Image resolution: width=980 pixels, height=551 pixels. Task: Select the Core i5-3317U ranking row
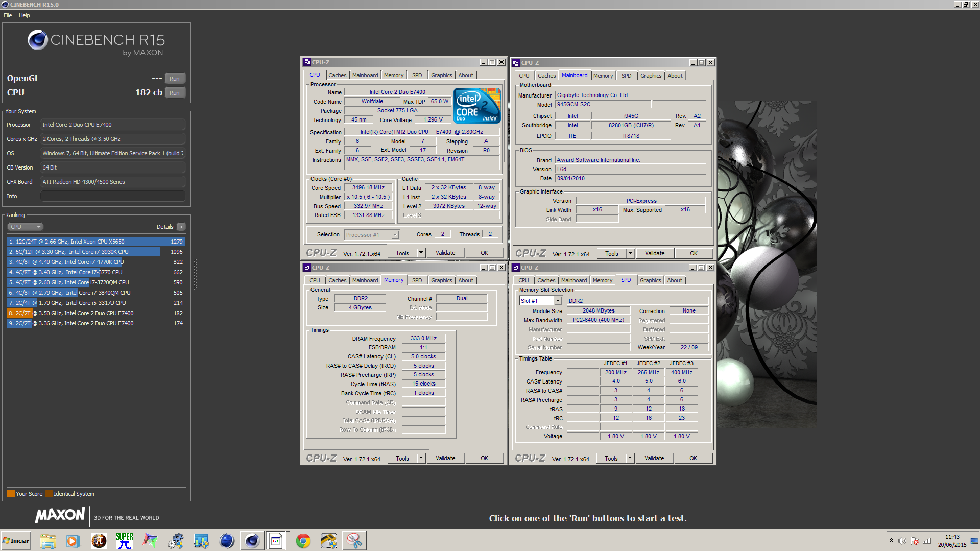[96, 303]
